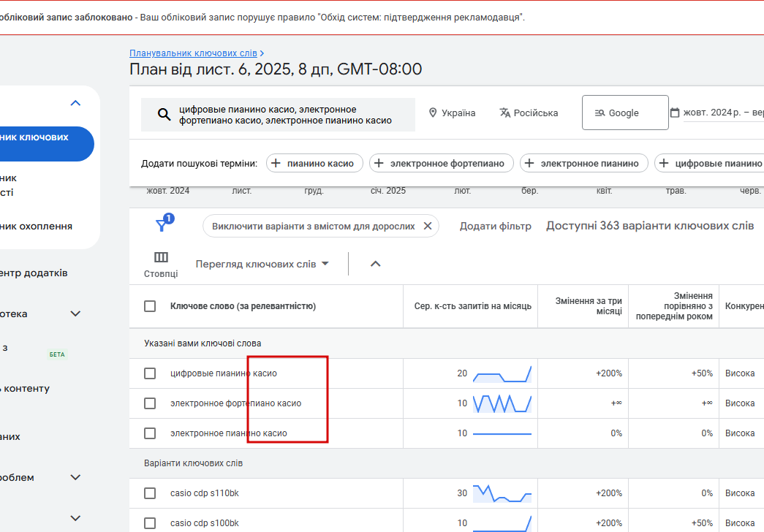Open the 'контенту' sidebar item

click(x=25, y=389)
